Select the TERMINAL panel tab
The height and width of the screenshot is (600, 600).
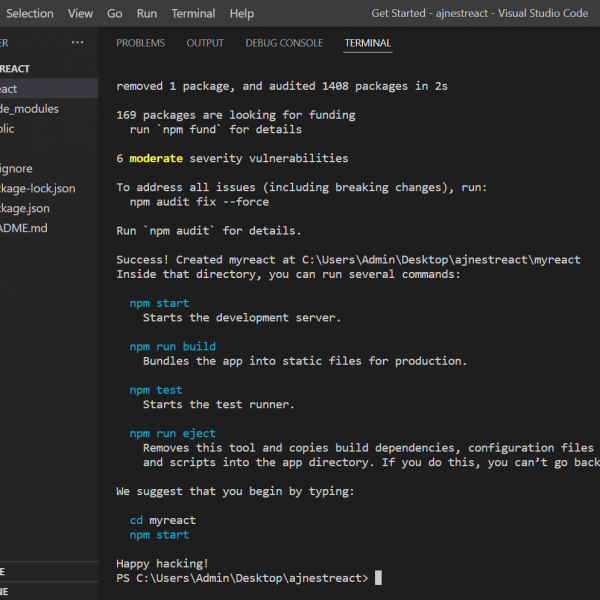[368, 43]
